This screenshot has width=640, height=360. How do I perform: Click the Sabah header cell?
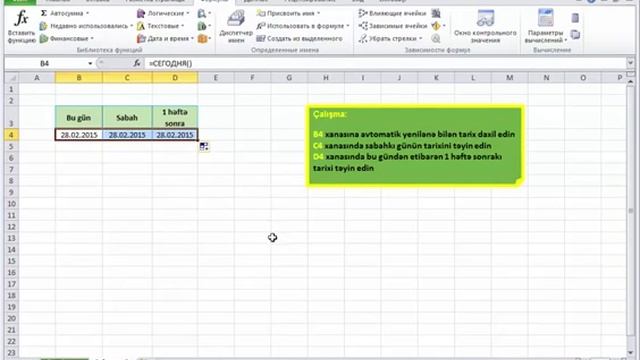click(x=127, y=118)
